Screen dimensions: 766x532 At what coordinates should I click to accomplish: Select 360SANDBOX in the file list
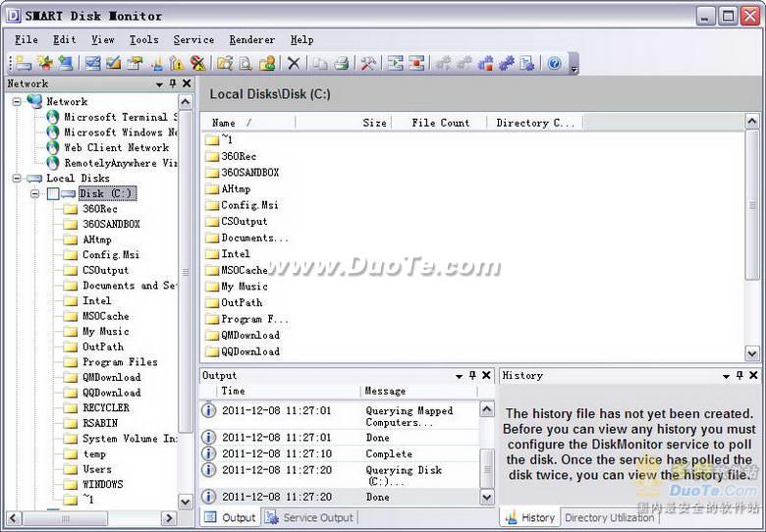pyautogui.click(x=249, y=173)
